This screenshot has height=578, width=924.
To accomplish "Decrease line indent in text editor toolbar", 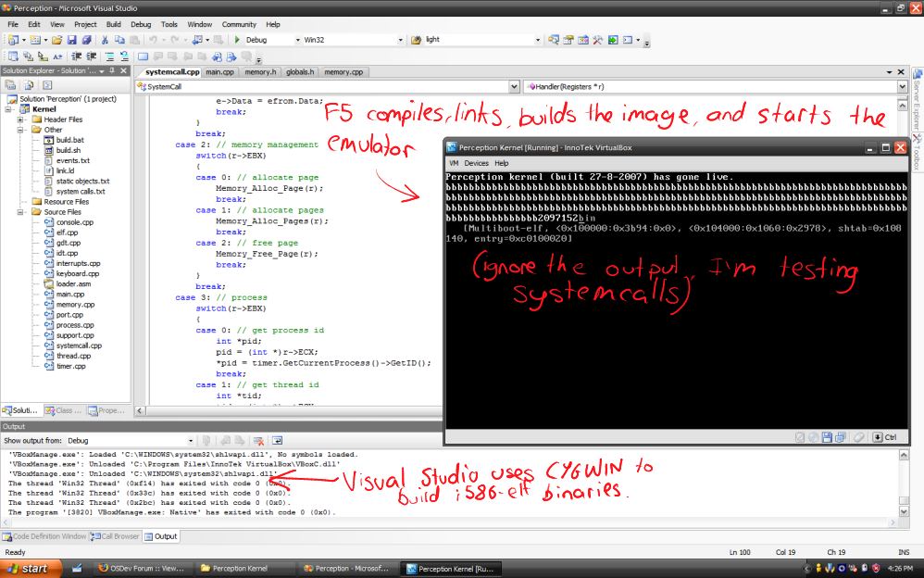I will click(77, 57).
